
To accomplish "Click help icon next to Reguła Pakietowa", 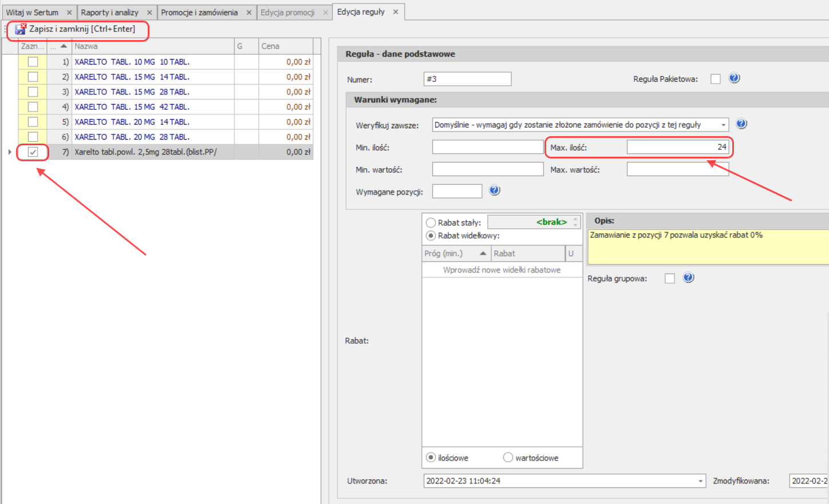I will (734, 78).
